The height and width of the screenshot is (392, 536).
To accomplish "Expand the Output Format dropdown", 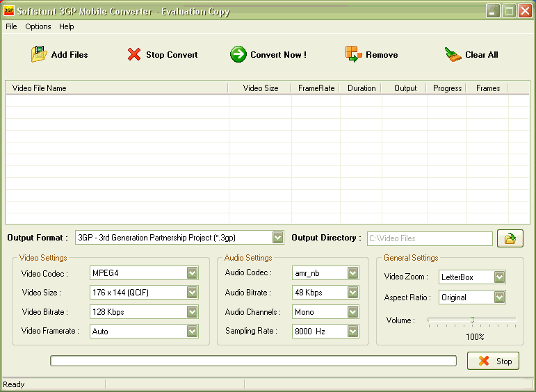I will (278, 238).
